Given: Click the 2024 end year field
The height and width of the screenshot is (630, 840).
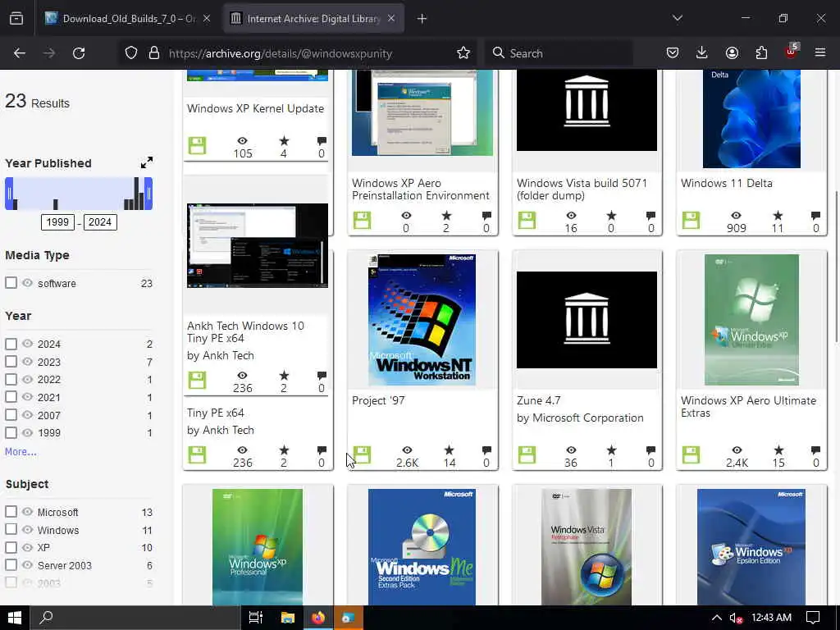Looking at the screenshot, I should 100,221.
